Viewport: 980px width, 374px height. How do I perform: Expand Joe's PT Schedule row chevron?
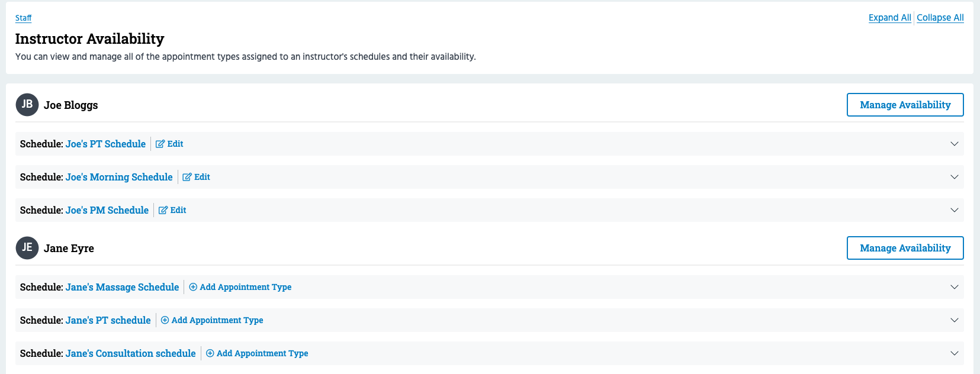click(x=954, y=144)
